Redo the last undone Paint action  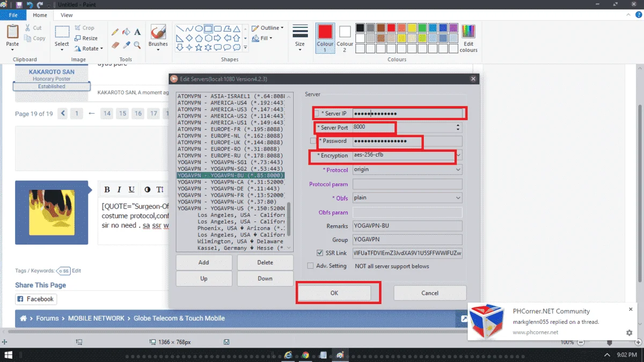click(40, 4)
